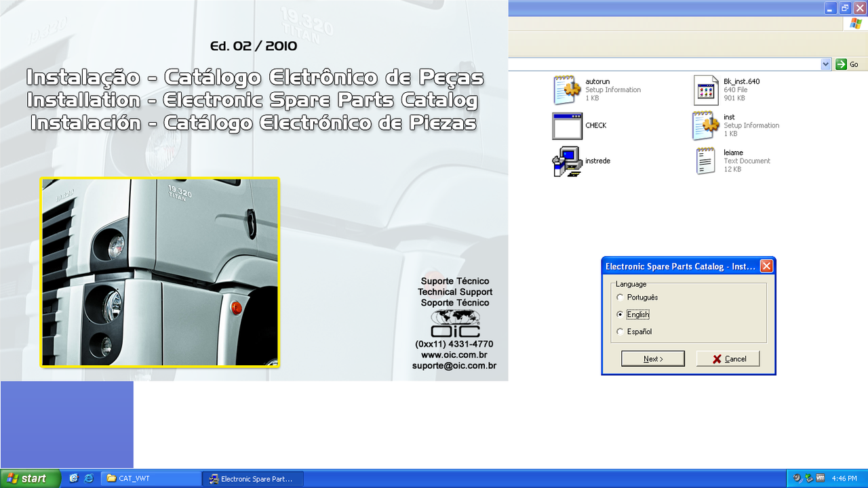
Task: Click the www.oic.com.br text
Action: [454, 355]
